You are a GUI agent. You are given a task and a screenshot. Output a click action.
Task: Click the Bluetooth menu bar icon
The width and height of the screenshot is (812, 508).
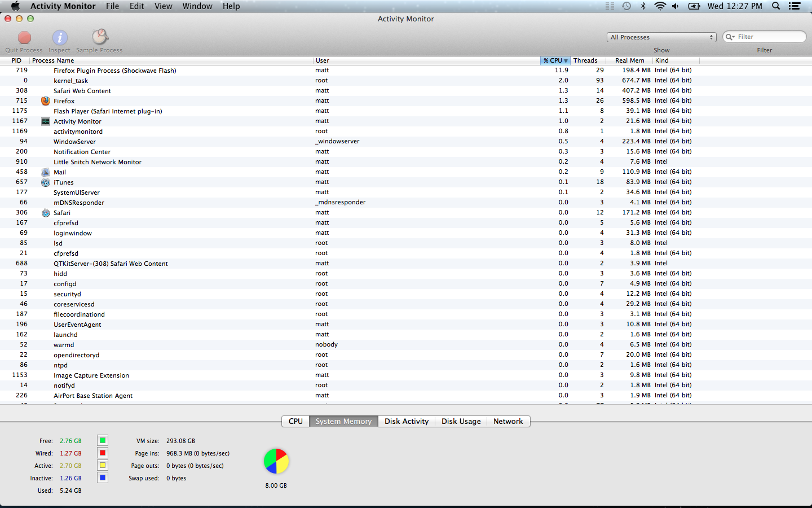coord(643,6)
